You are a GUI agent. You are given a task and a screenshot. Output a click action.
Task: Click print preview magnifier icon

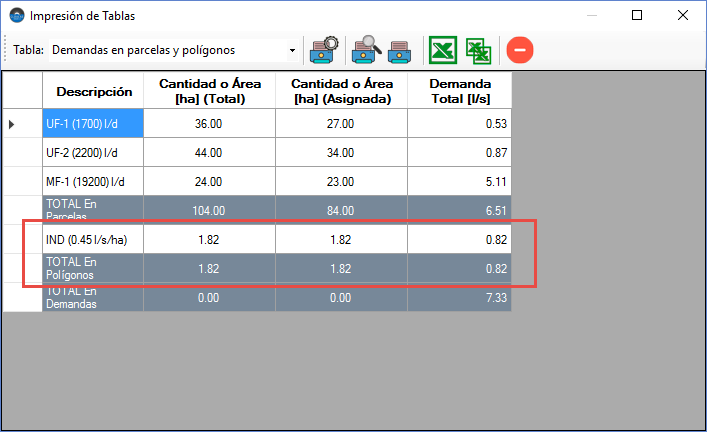tap(367, 49)
